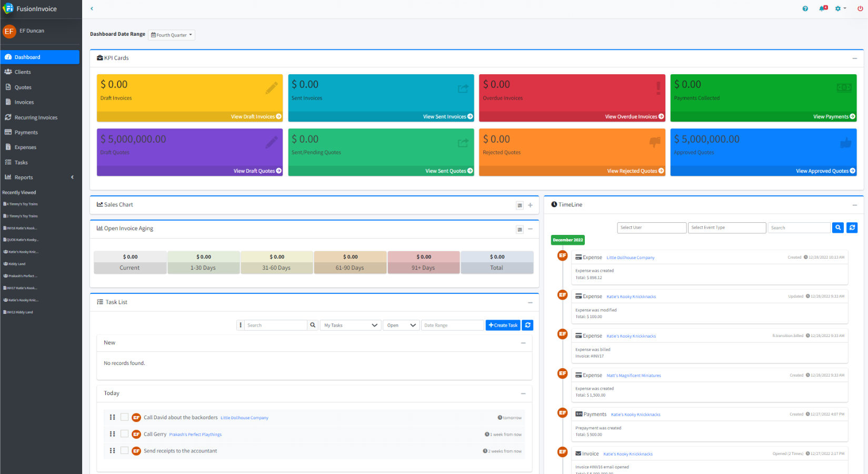Viewport: 868px width, 474px height.
Task: Open the My Tasks filter dropdown
Action: [351, 325]
